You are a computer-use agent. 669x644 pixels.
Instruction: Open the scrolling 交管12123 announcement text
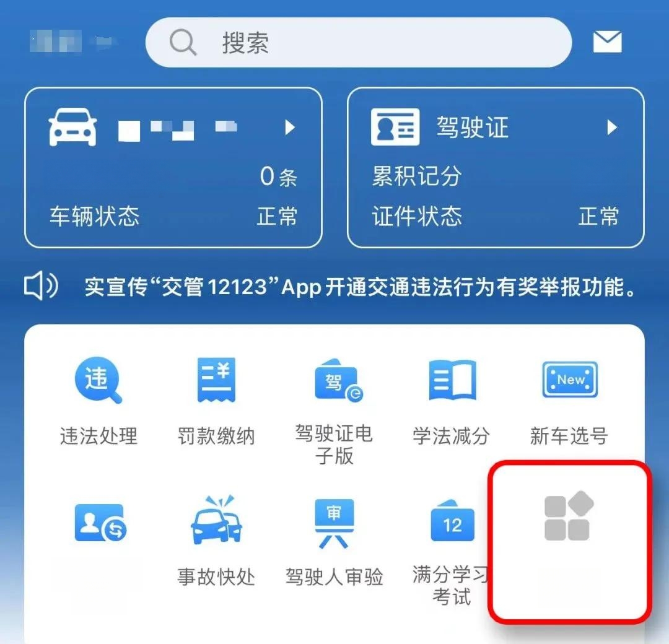(361, 286)
